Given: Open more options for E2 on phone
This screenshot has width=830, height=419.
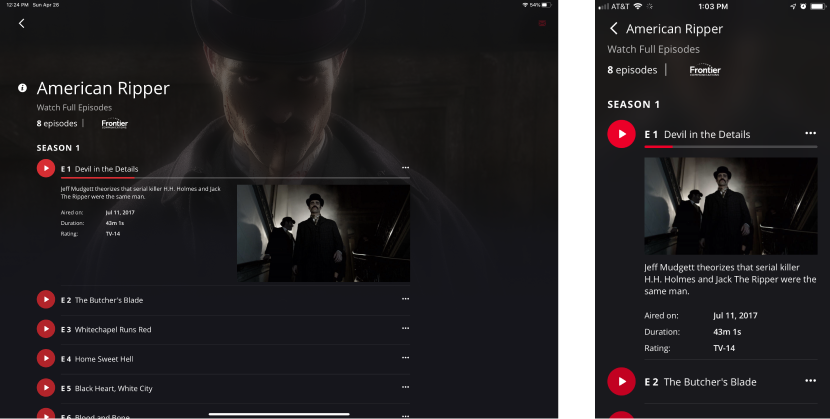Looking at the screenshot, I should (x=810, y=381).
